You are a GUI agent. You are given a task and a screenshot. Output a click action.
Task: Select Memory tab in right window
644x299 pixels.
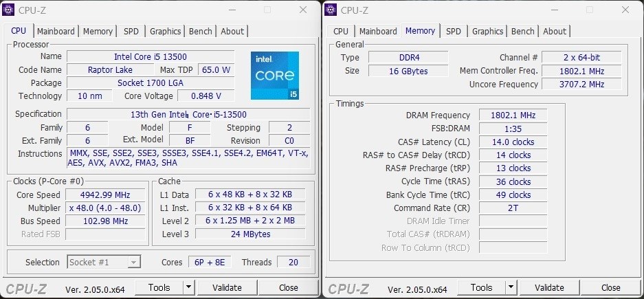[420, 31]
